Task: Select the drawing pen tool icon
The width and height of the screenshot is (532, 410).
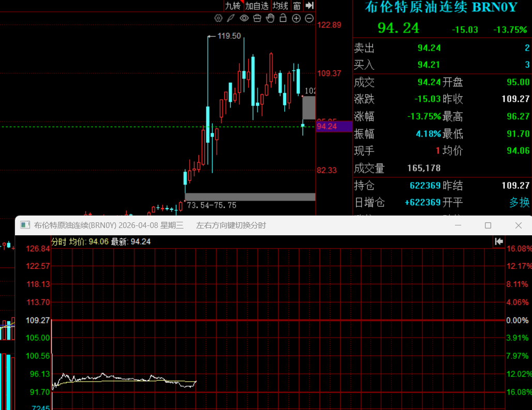Action: coord(231,18)
